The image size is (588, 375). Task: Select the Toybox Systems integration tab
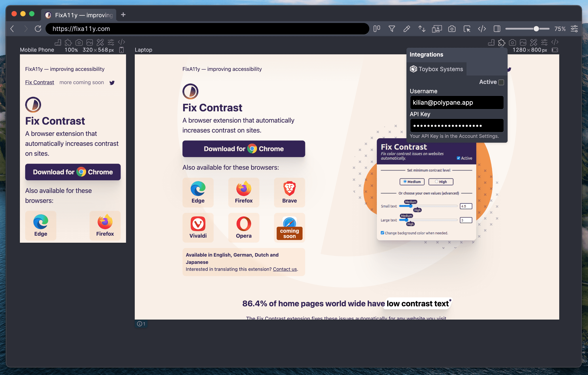(x=436, y=69)
